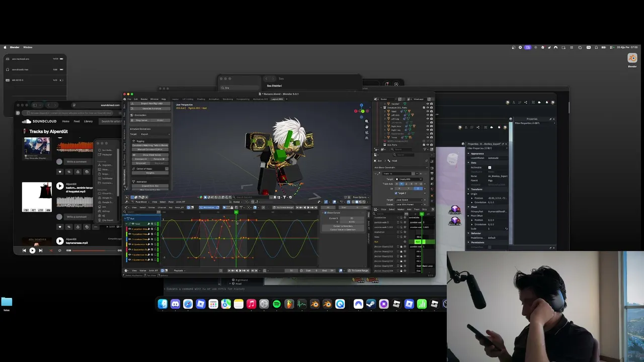Viewport: 644px width, 362px height.
Task: Open the Library page on SoundCloud
Action: coord(88,121)
